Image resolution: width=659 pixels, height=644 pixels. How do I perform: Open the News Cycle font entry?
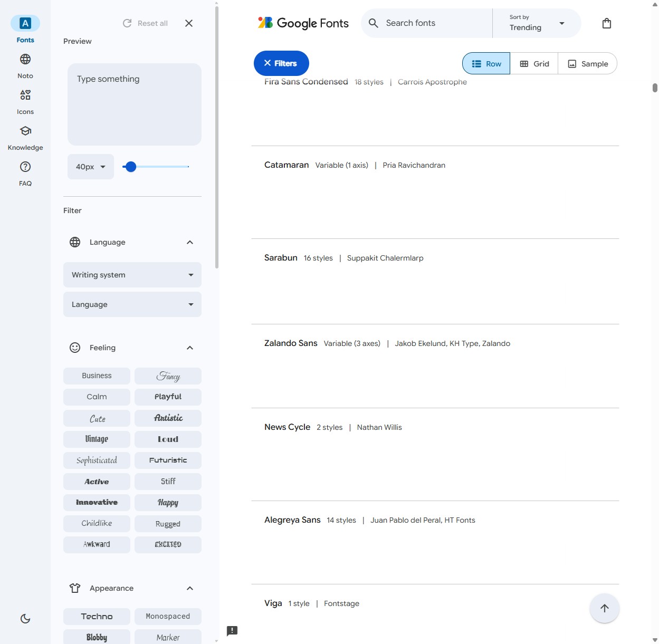[435, 455]
